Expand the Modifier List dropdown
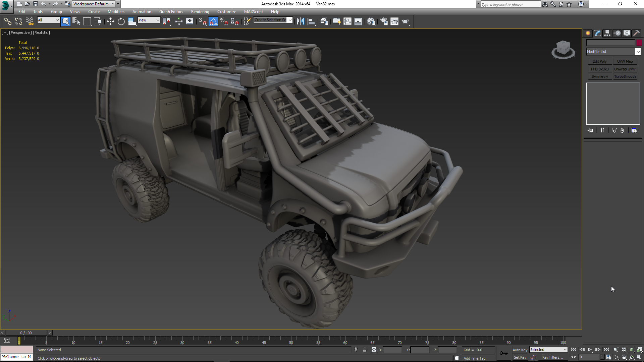Viewport: 644px width, 362px height. [x=638, y=52]
